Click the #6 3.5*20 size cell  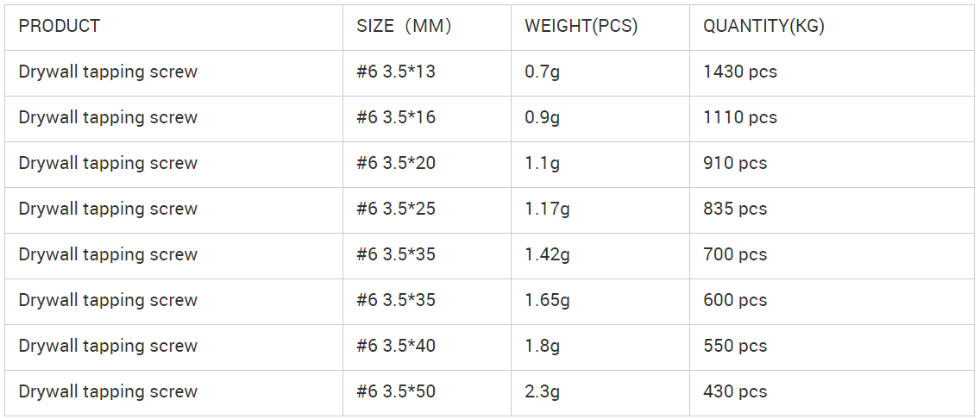(x=396, y=163)
